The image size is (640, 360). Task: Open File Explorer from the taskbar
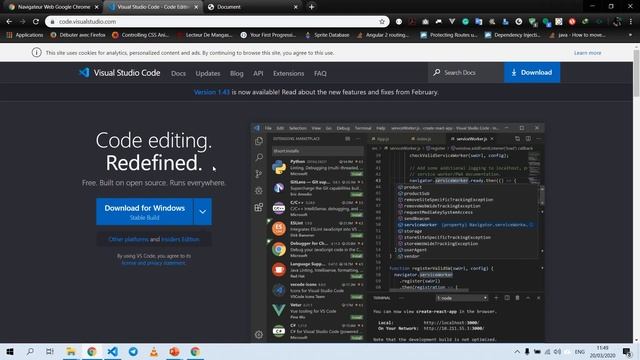(71, 351)
